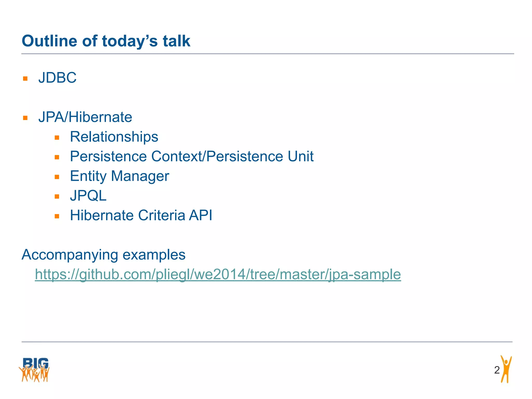Click the JPQL sub-item text

[x=88, y=196]
